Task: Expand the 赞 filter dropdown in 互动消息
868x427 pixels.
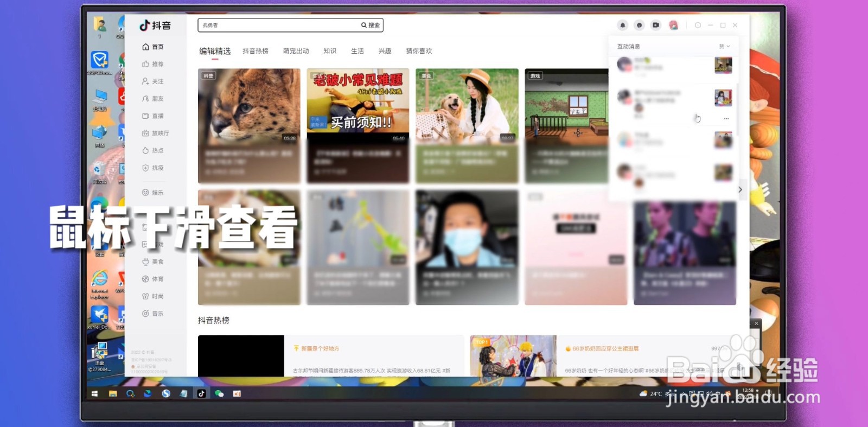Action: pyautogui.click(x=725, y=46)
